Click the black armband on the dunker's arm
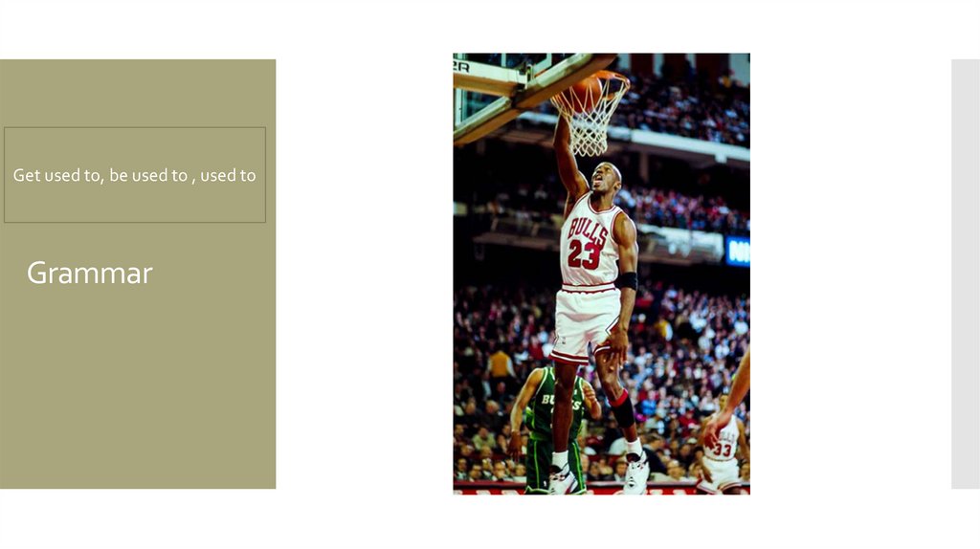Image resolution: width=980 pixels, height=549 pixels. tap(626, 281)
